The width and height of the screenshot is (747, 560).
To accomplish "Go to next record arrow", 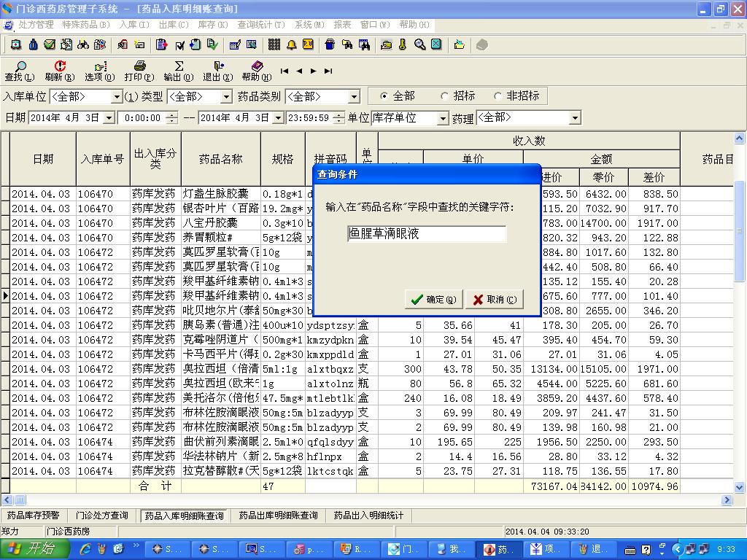I will [x=314, y=71].
